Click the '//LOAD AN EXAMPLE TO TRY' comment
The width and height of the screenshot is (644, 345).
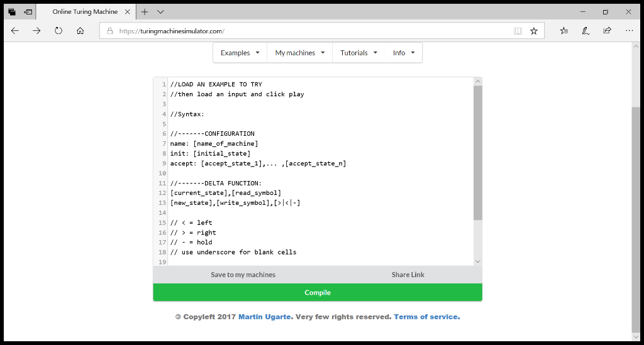click(x=216, y=84)
